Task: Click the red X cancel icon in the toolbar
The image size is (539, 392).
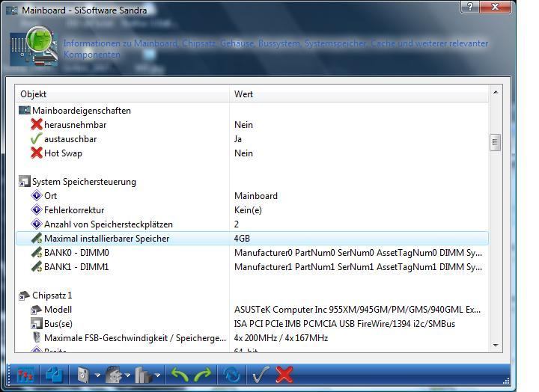Action: pyautogui.click(x=284, y=375)
